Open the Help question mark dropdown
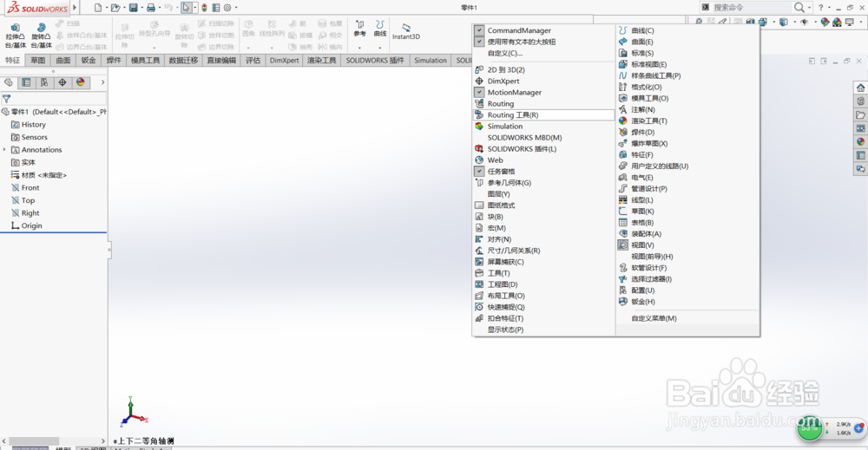Screen dimensions: 868x450 point(829,7)
